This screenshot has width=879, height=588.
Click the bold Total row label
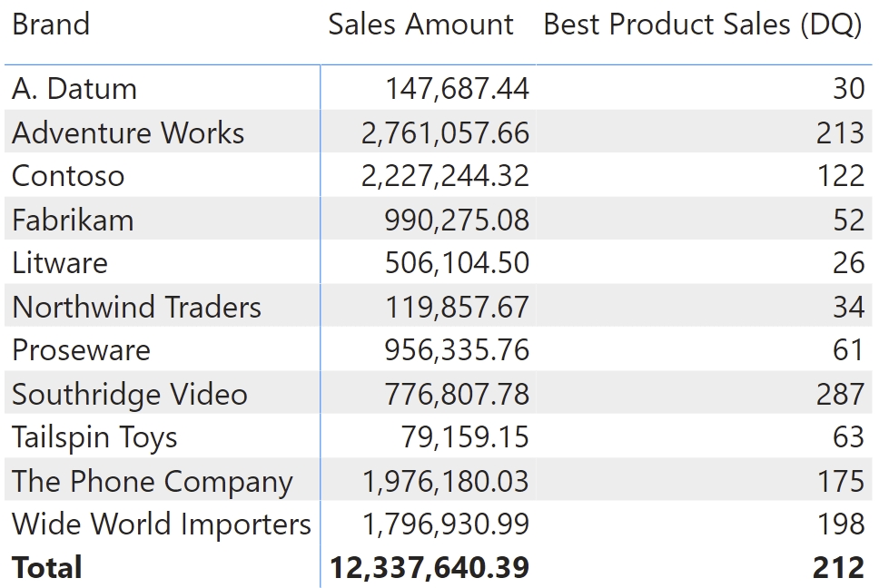click(x=47, y=567)
